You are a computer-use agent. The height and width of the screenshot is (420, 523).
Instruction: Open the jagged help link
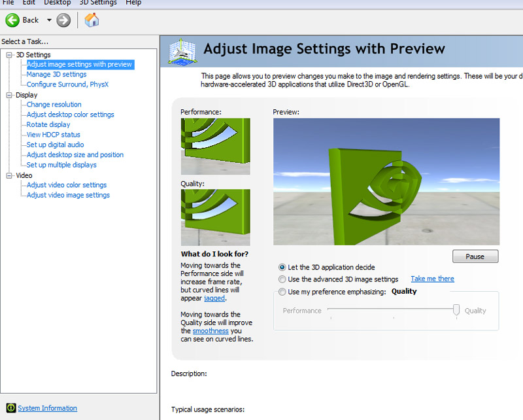(214, 298)
